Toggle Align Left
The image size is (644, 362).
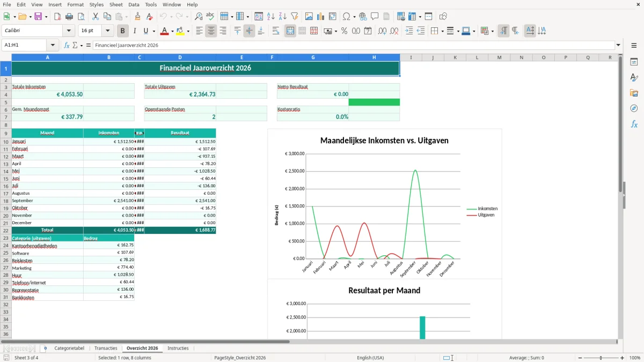(x=200, y=31)
